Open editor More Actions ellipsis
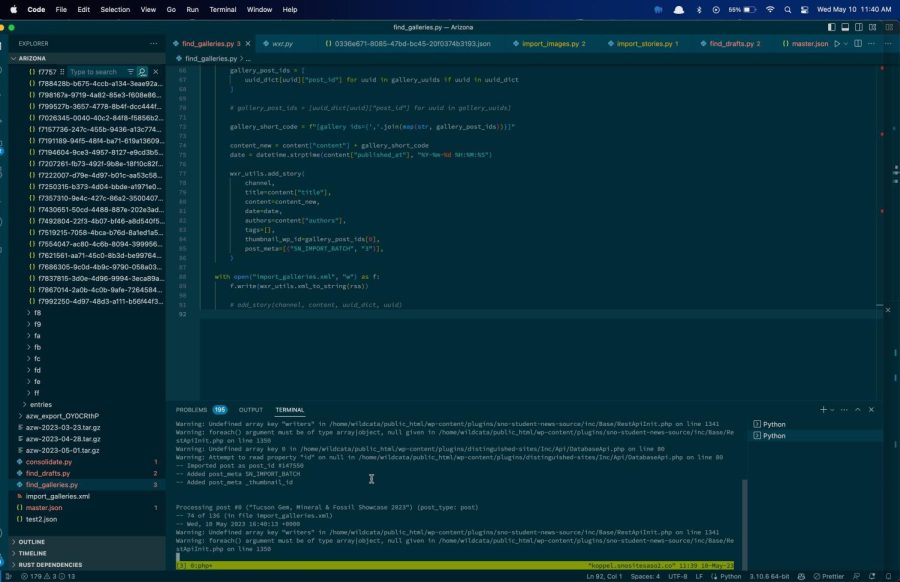 871,44
